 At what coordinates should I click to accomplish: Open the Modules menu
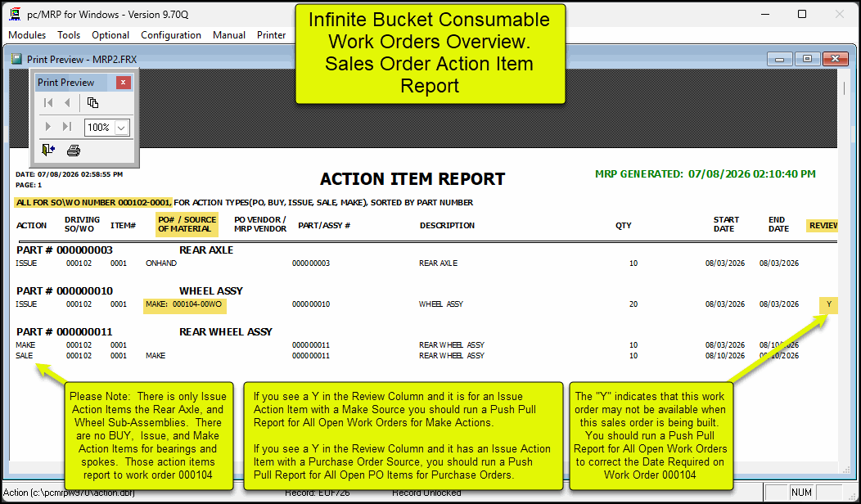(28, 35)
